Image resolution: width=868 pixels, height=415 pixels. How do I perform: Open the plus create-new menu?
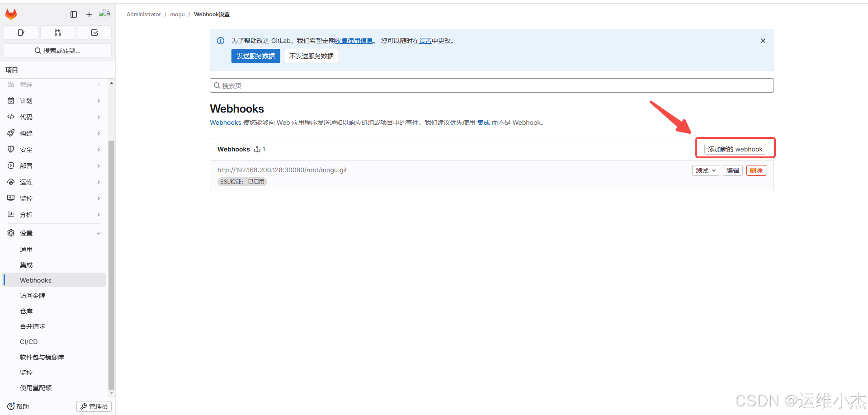click(89, 14)
